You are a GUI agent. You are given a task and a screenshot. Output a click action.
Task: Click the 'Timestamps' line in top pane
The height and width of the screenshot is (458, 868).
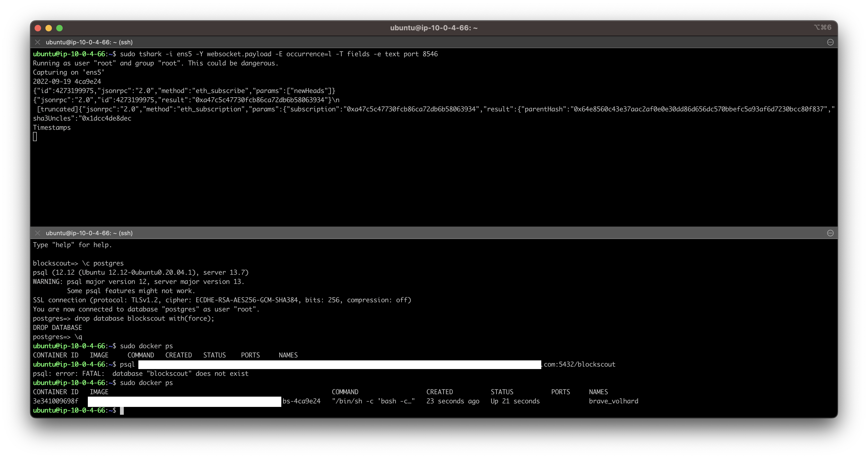[52, 127]
